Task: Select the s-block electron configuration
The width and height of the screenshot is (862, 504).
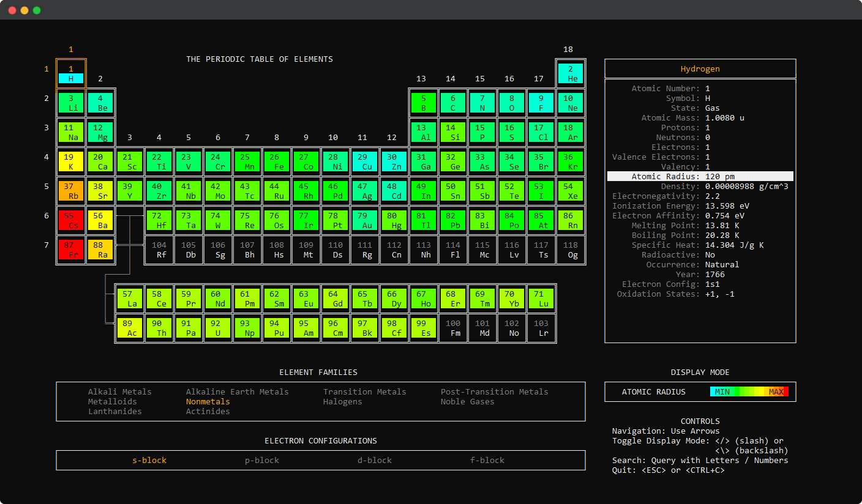Action: [149, 460]
